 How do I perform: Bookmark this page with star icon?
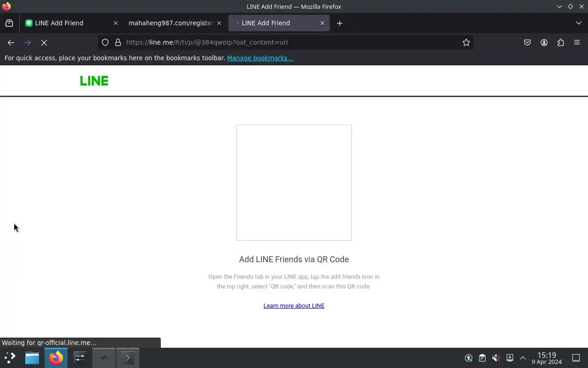(466, 42)
